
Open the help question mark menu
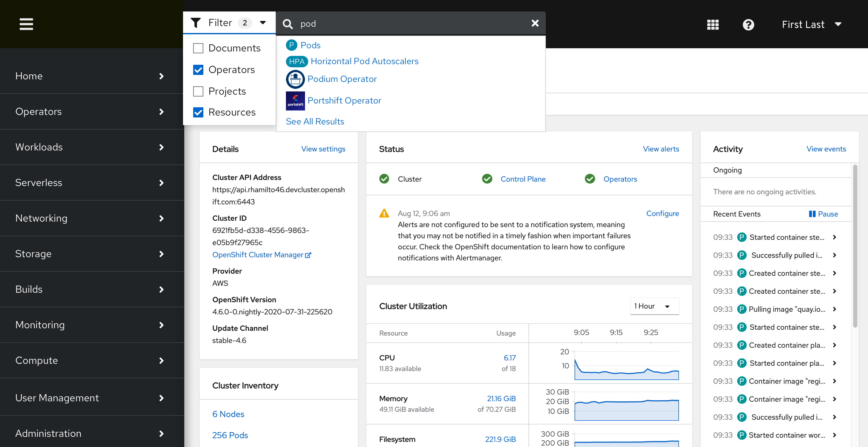tap(749, 24)
